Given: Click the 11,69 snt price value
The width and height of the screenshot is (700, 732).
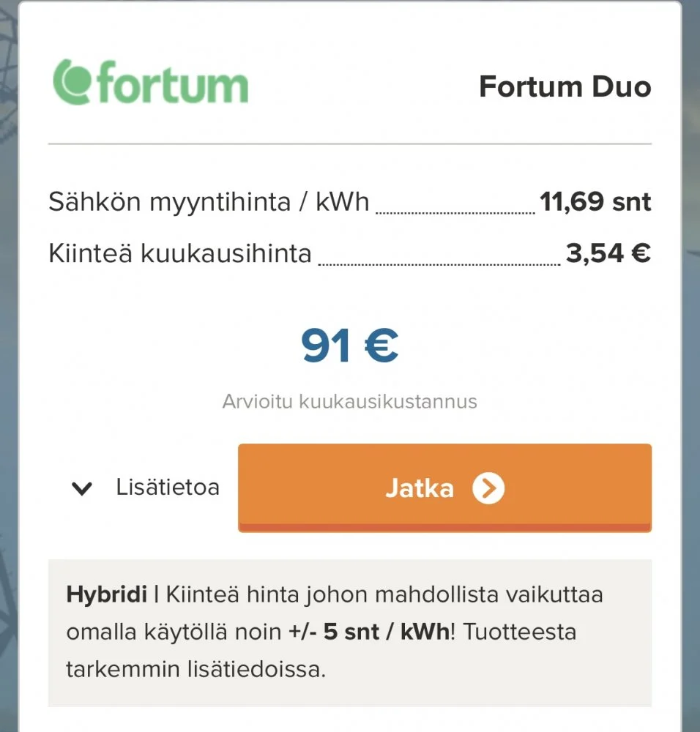Looking at the screenshot, I should 595,202.
